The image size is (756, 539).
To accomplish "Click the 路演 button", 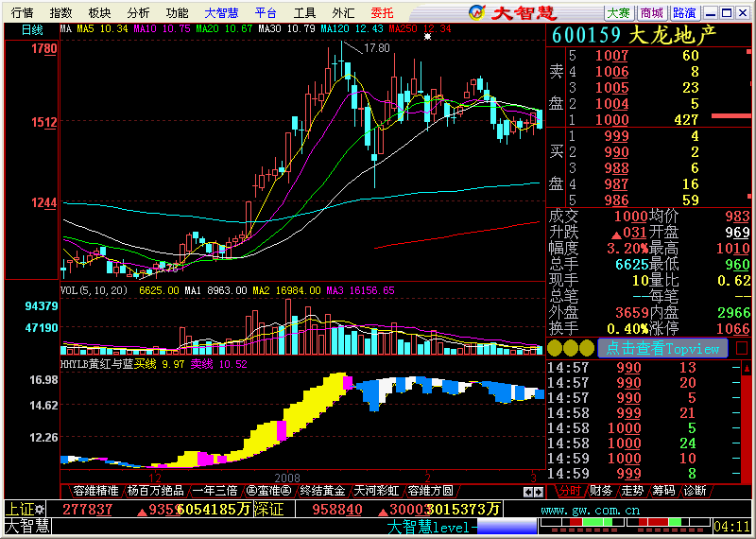I will 684,13.
